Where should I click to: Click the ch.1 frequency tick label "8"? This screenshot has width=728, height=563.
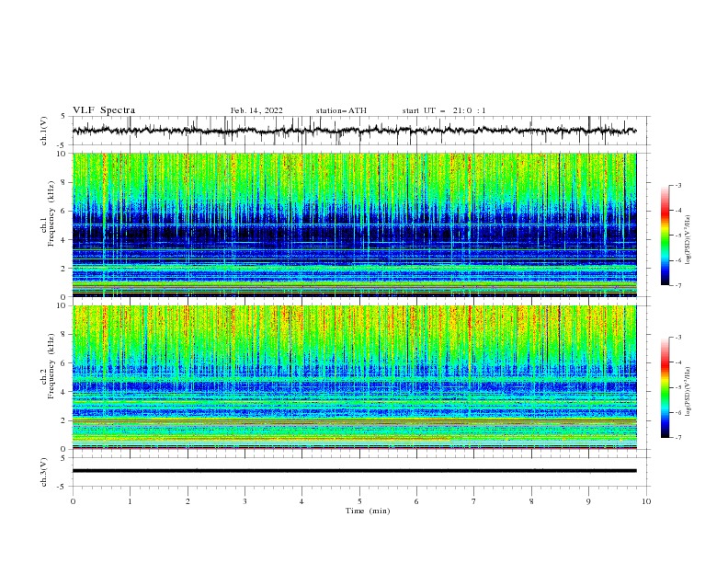point(64,182)
